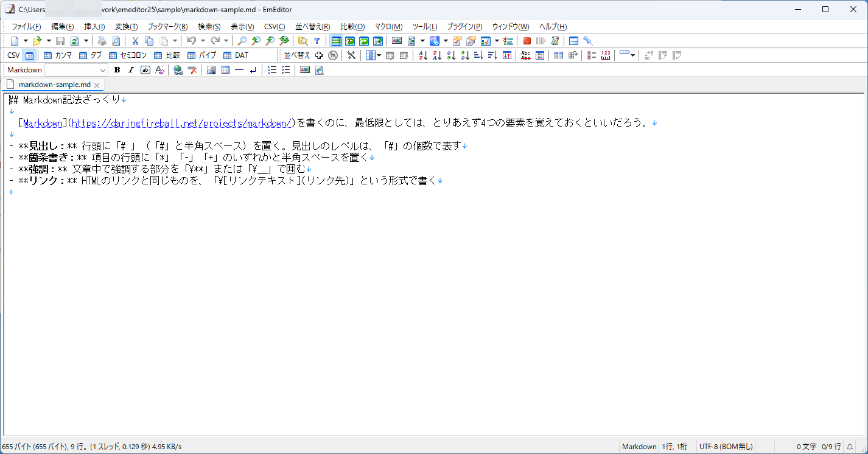Select the numbered list icon
The height and width of the screenshot is (454, 868).
point(271,69)
